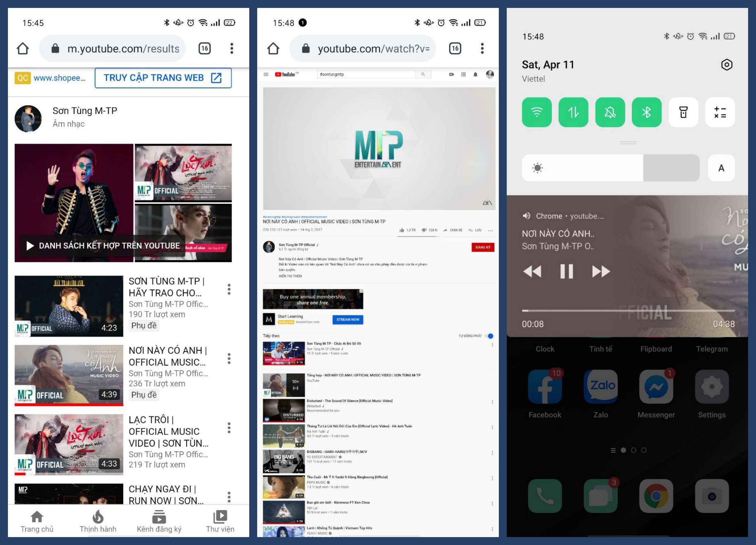Open YouTube apps grid icon
Image resolution: width=756 pixels, height=545 pixels.
[x=463, y=74]
